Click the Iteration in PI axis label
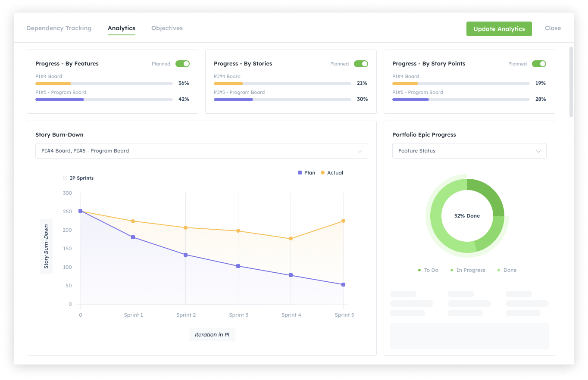Viewport: 588px width, 380px height. 212,335
